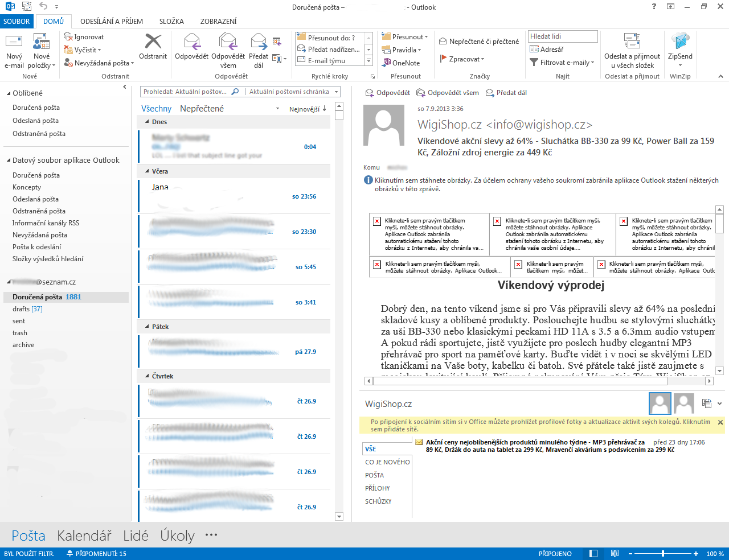This screenshot has width=729, height=560.
Task: Open Informační kanály RSS folder
Action: pos(46,223)
